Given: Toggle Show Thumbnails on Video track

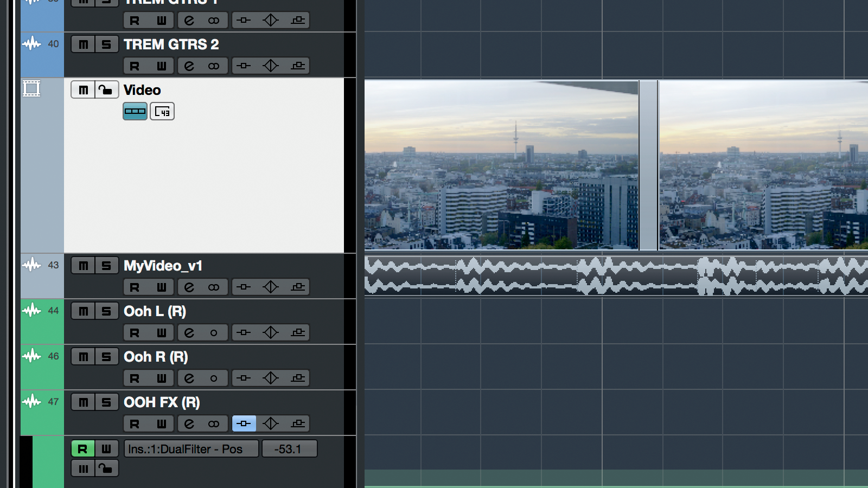Looking at the screenshot, I should pos(135,111).
